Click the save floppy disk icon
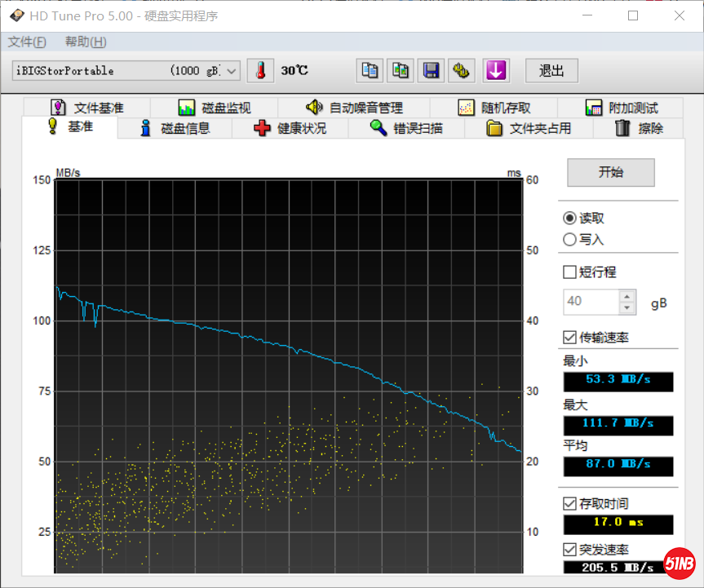704x588 pixels. (431, 71)
